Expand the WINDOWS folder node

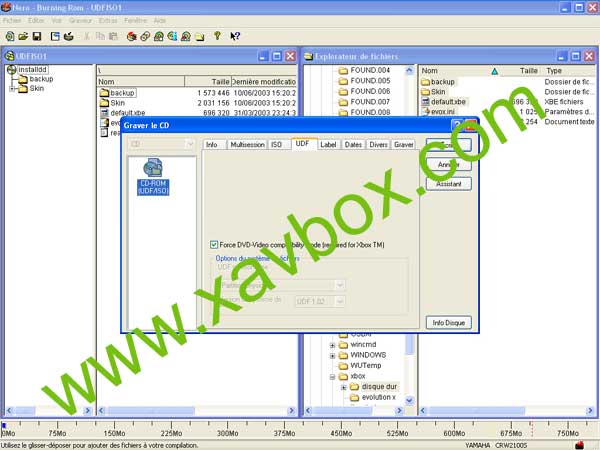pyautogui.click(x=332, y=355)
